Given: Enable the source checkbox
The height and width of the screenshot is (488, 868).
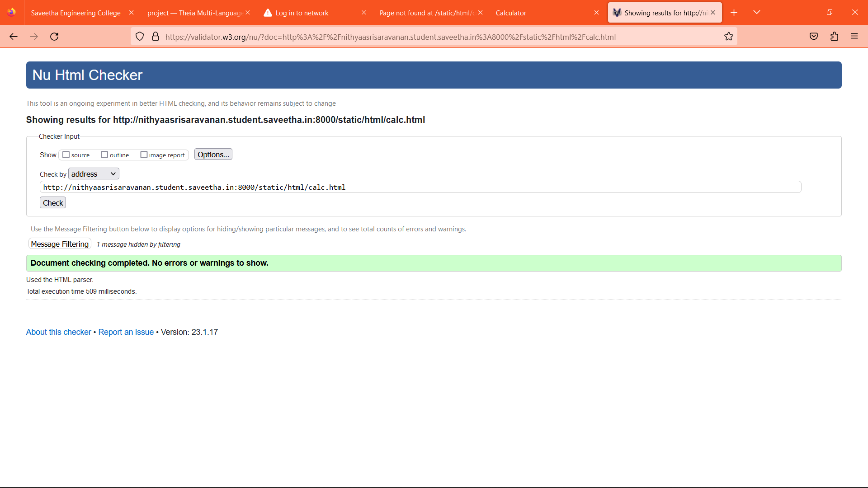Looking at the screenshot, I should pyautogui.click(x=66, y=155).
